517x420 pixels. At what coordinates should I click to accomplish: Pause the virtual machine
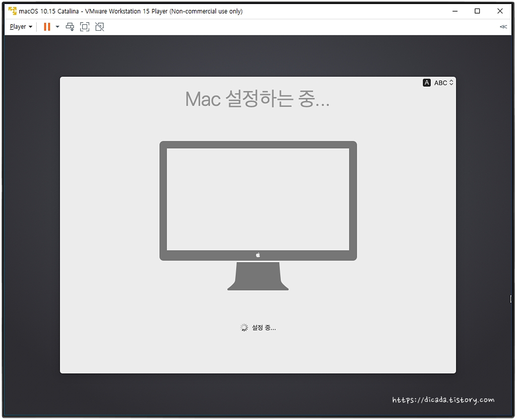click(x=47, y=27)
